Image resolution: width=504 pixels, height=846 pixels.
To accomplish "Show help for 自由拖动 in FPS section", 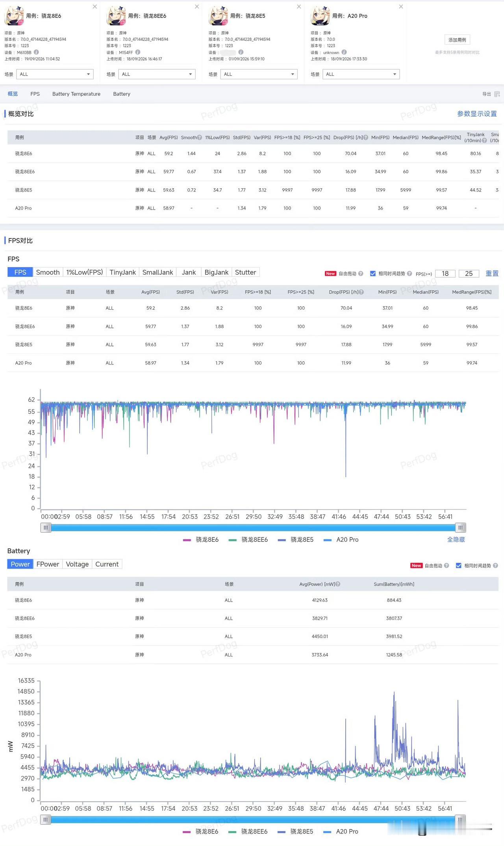I will (x=361, y=273).
